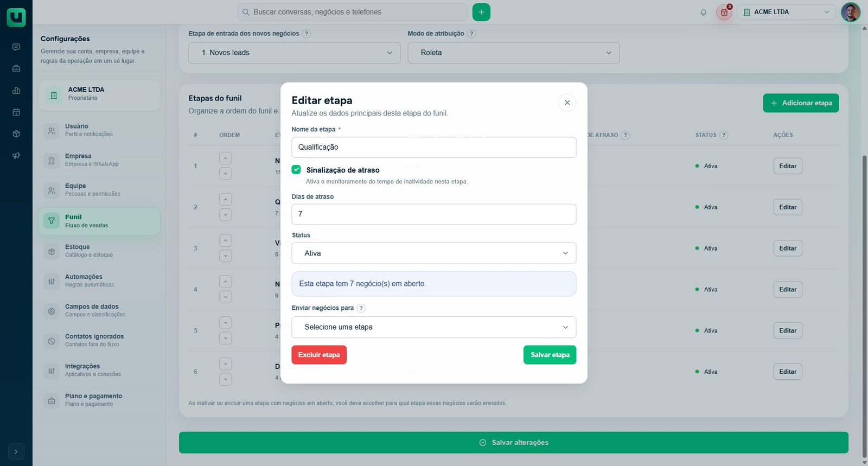868x466 pixels.
Task: Expand the Roleta assignment mode dropdown
Action: coord(513,53)
